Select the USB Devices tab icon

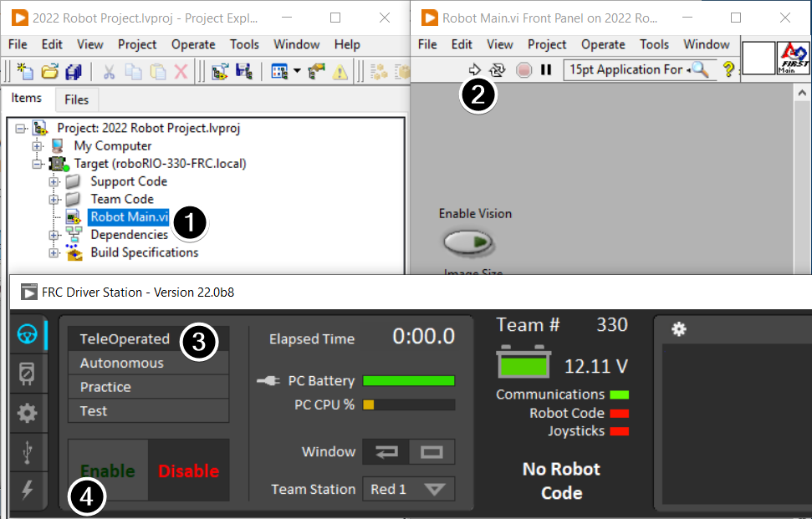[x=28, y=453]
